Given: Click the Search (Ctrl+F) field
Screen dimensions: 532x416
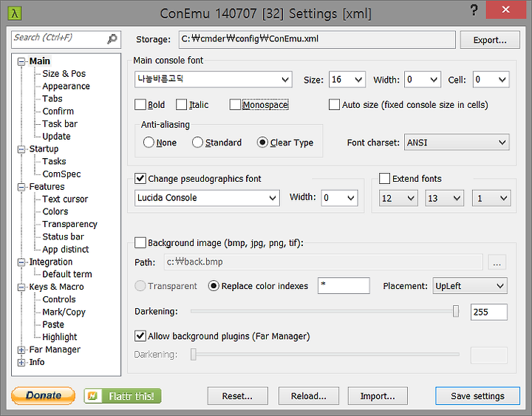Looking at the screenshot, I should click(x=66, y=39).
